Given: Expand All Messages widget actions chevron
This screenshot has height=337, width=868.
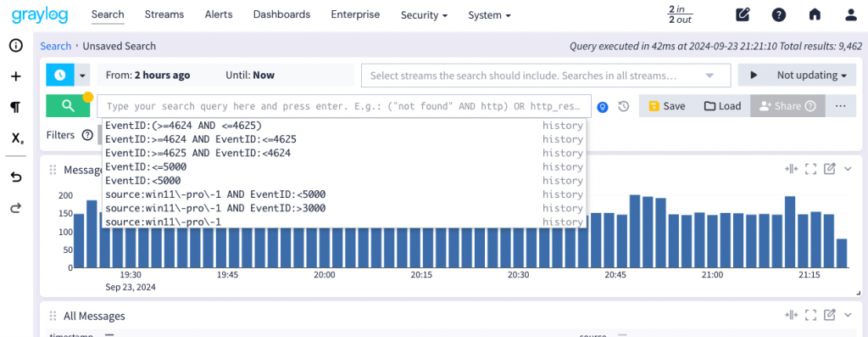Looking at the screenshot, I should (x=848, y=316).
